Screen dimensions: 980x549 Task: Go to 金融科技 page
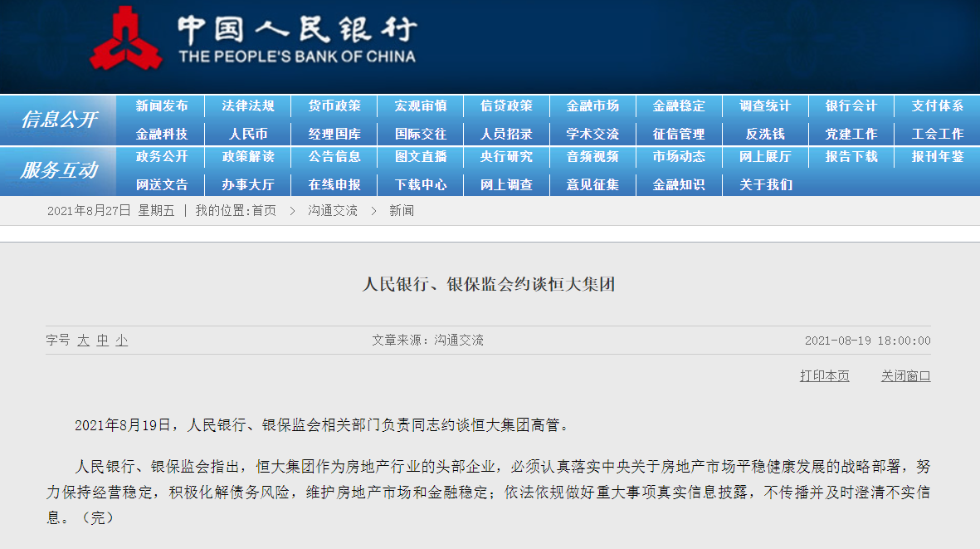click(x=162, y=134)
